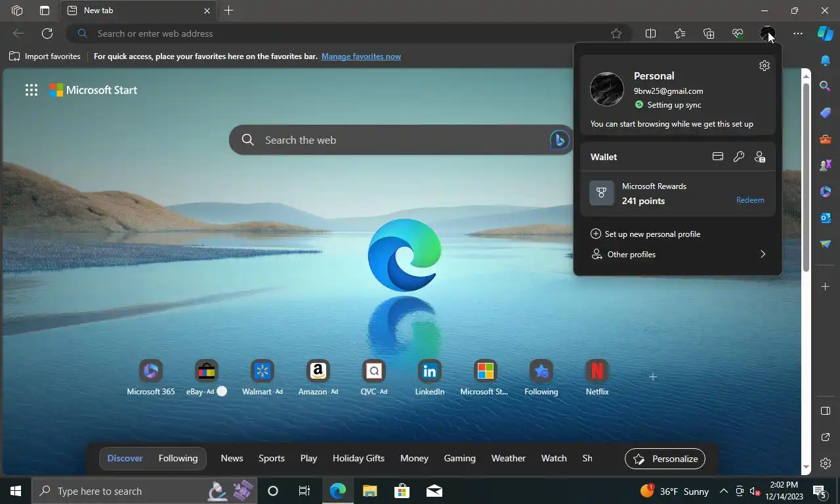
Task: Open the Weather feed tab
Action: coord(509,459)
